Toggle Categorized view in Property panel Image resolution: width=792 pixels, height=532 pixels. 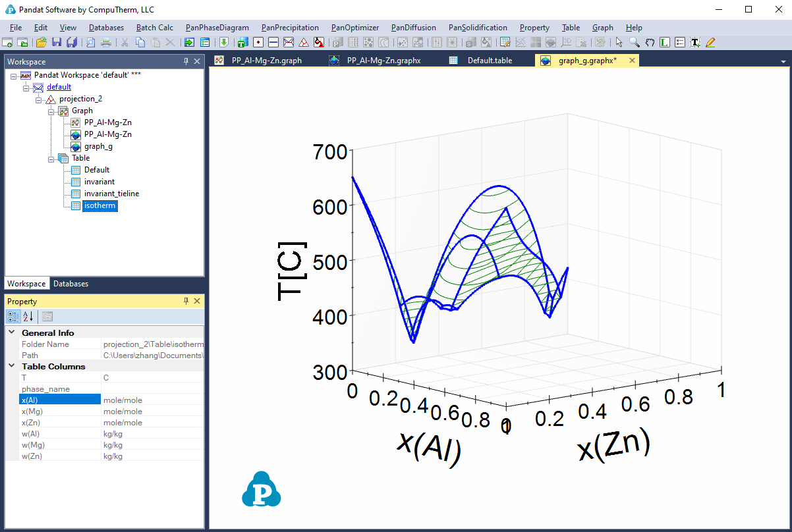(x=13, y=317)
